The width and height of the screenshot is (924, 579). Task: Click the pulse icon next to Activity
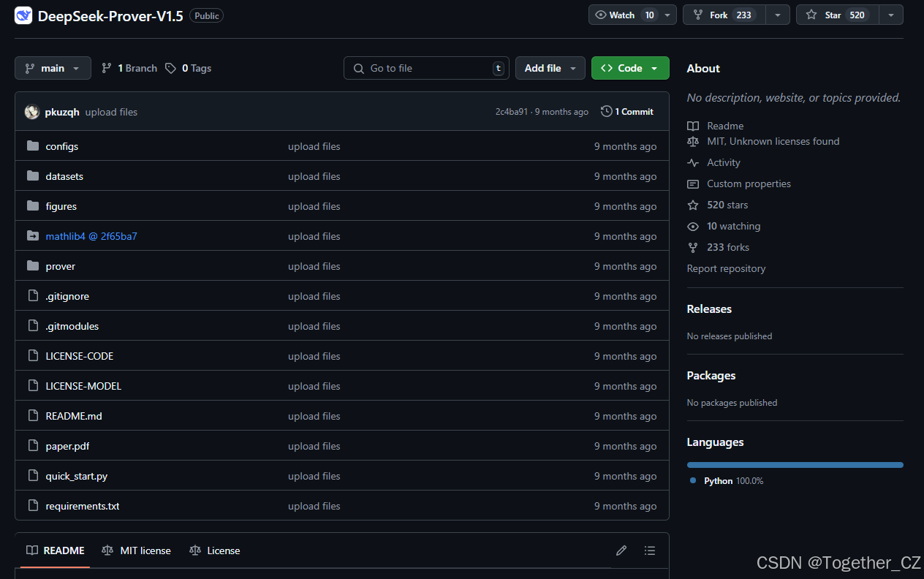(x=693, y=162)
